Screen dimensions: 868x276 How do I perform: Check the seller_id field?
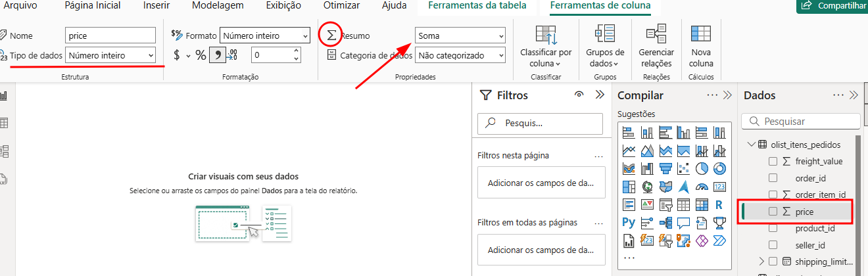[x=773, y=245]
